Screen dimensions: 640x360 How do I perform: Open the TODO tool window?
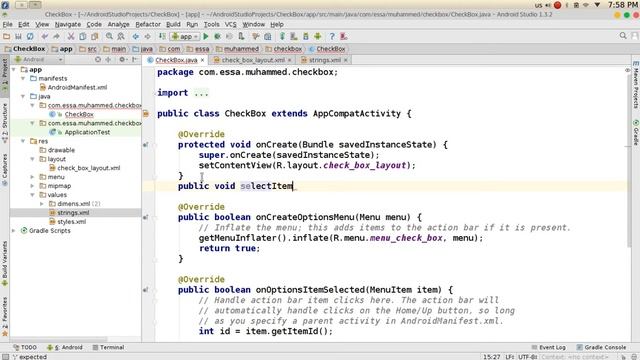pos(25,347)
